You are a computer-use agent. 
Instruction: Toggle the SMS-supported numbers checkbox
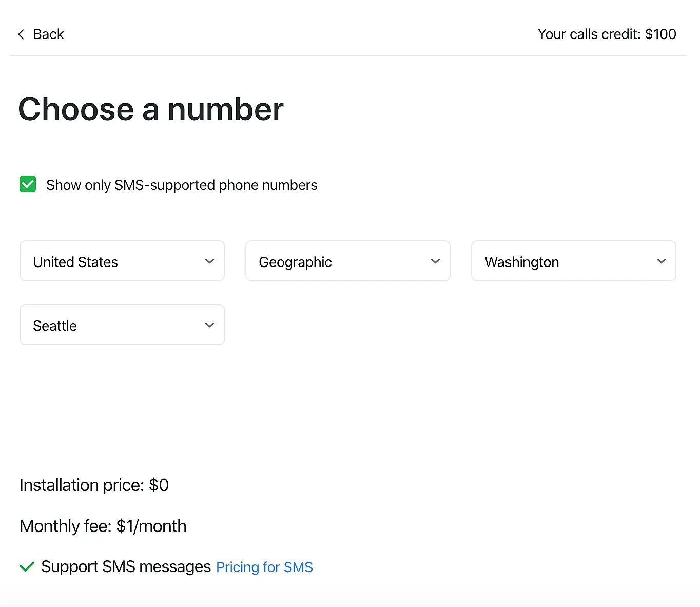tap(28, 184)
